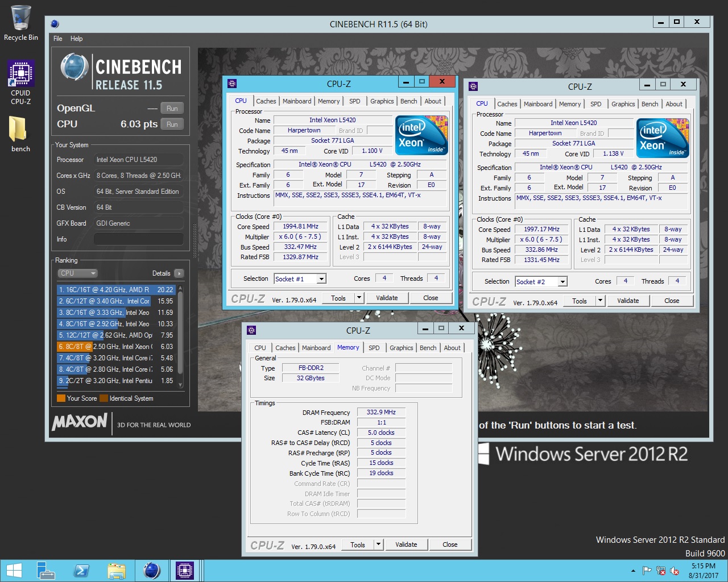Click the Memory CPU-Z window title icon
The image size is (728, 582).
click(251, 330)
